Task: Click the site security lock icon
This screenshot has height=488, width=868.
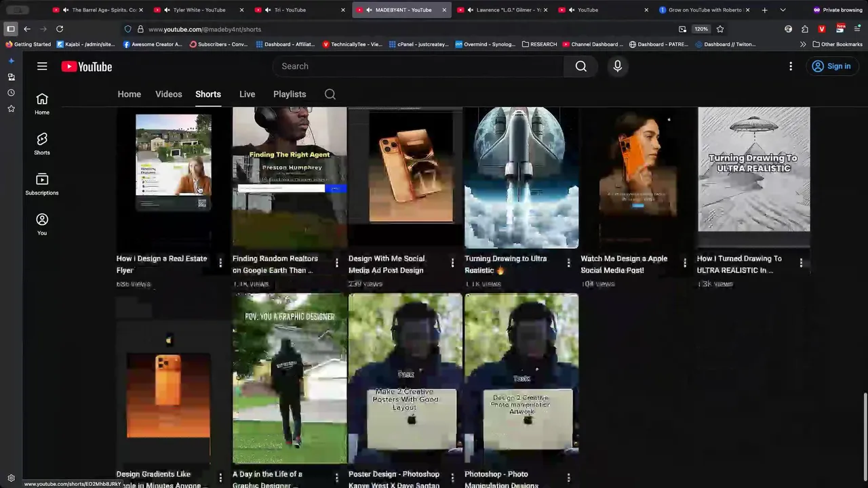Action: pyautogui.click(x=140, y=29)
